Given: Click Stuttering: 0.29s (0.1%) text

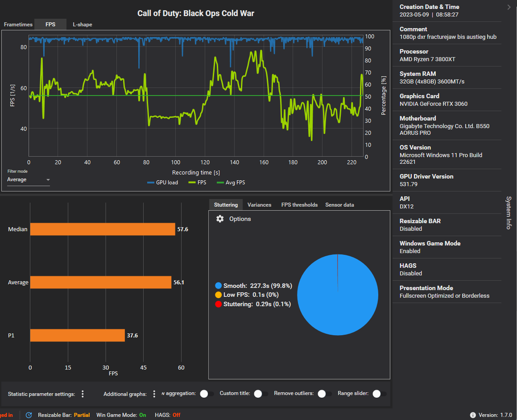Looking at the screenshot, I should [257, 304].
